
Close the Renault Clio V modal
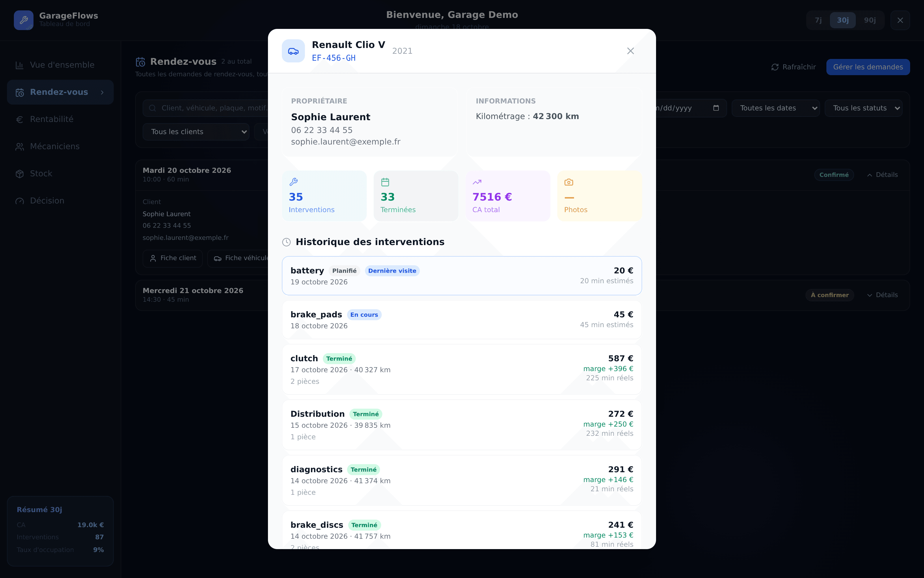tap(630, 51)
